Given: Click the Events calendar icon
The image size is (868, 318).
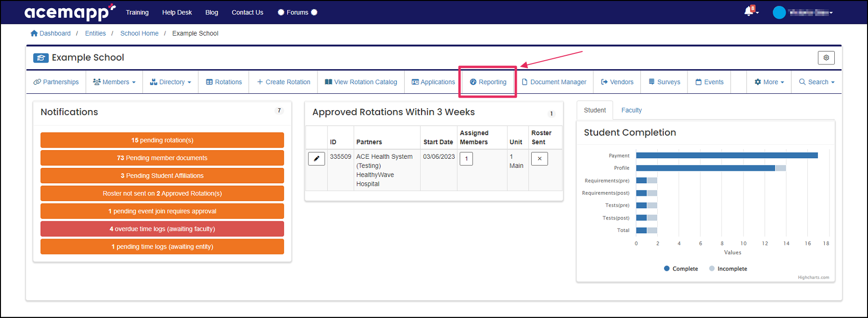Looking at the screenshot, I should (699, 82).
